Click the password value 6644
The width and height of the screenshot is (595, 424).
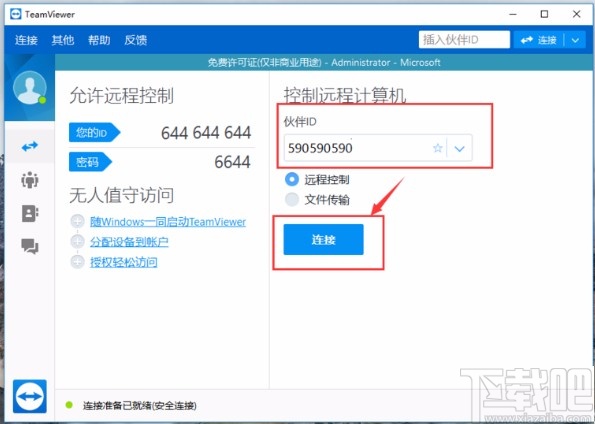232,162
